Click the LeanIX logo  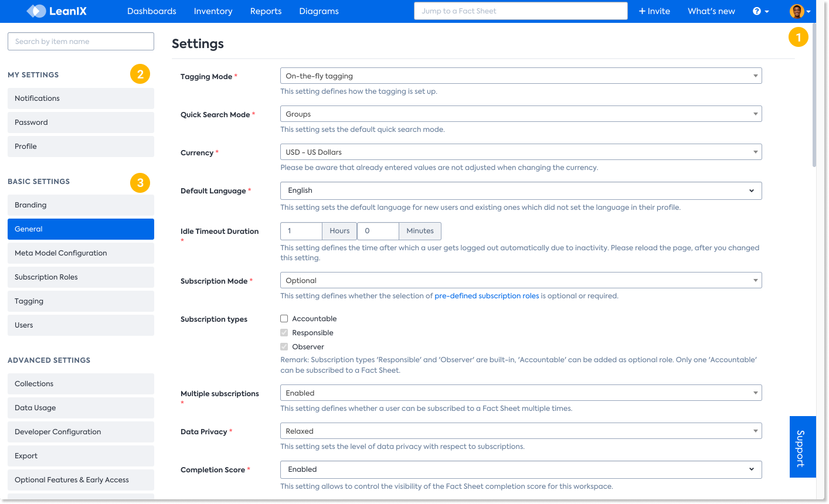56,11
